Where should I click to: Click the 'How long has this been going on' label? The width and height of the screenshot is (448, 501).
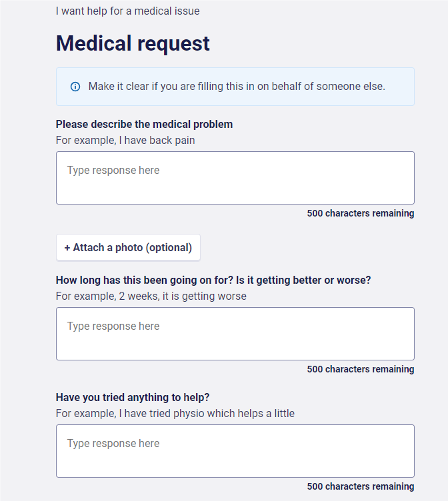pyautogui.click(x=213, y=280)
